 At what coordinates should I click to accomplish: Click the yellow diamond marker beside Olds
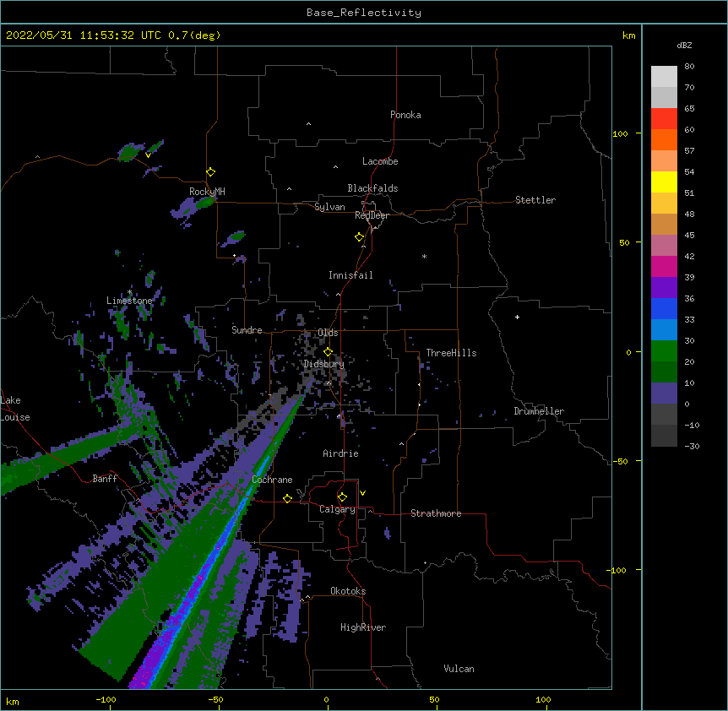pos(328,352)
